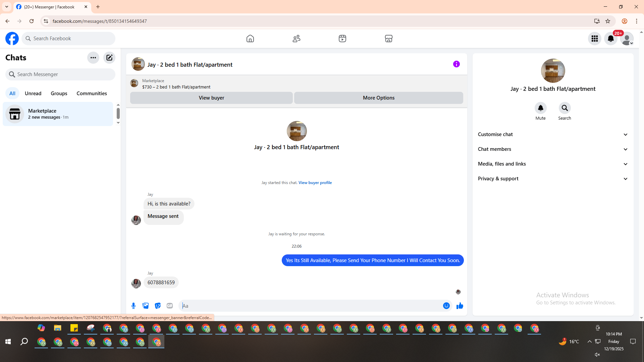
Task: Open the emoji picker in message box
Action: (446, 306)
